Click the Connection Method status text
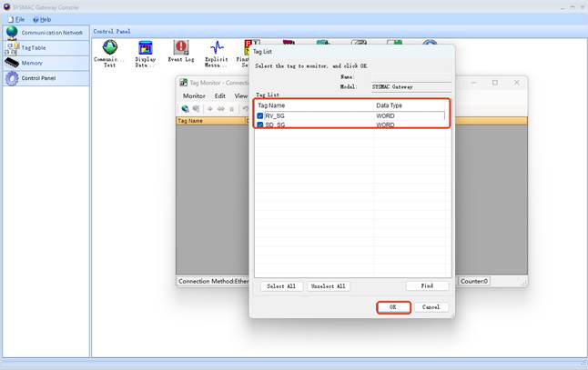This screenshot has height=370, width=588. pyautogui.click(x=213, y=281)
